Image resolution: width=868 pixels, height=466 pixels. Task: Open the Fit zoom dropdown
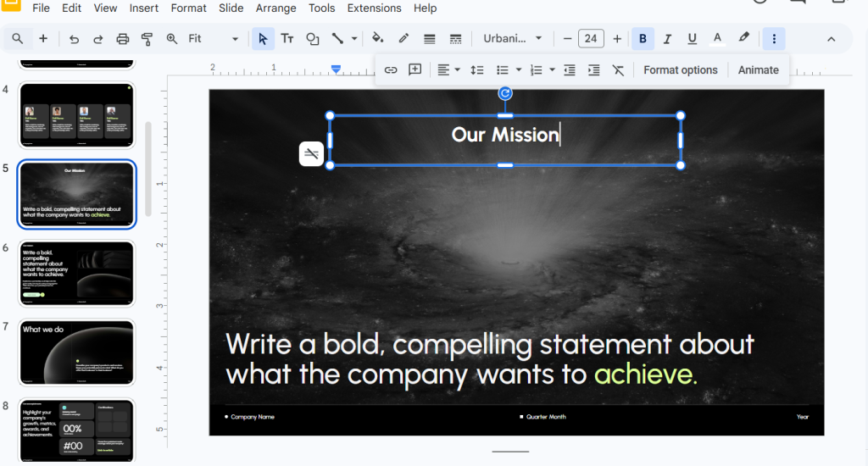[214, 39]
